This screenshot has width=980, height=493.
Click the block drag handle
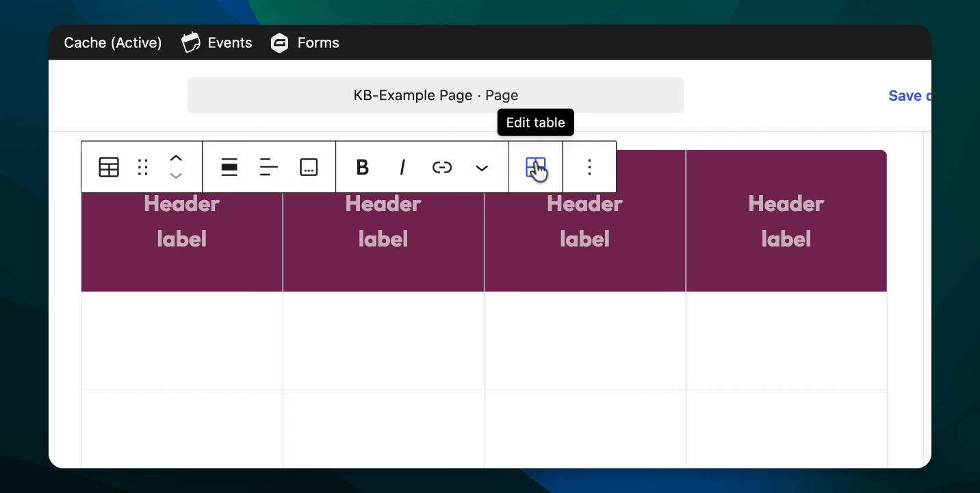click(142, 167)
